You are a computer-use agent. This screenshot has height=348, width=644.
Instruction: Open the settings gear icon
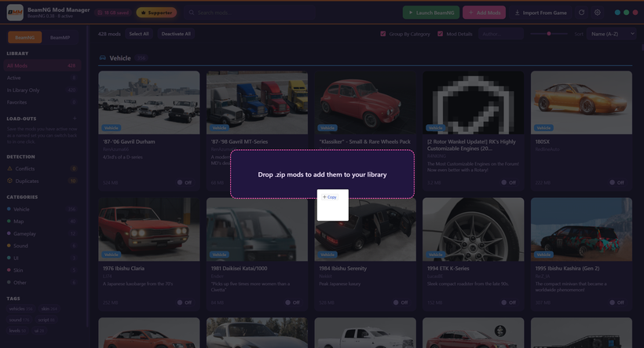[x=598, y=13]
